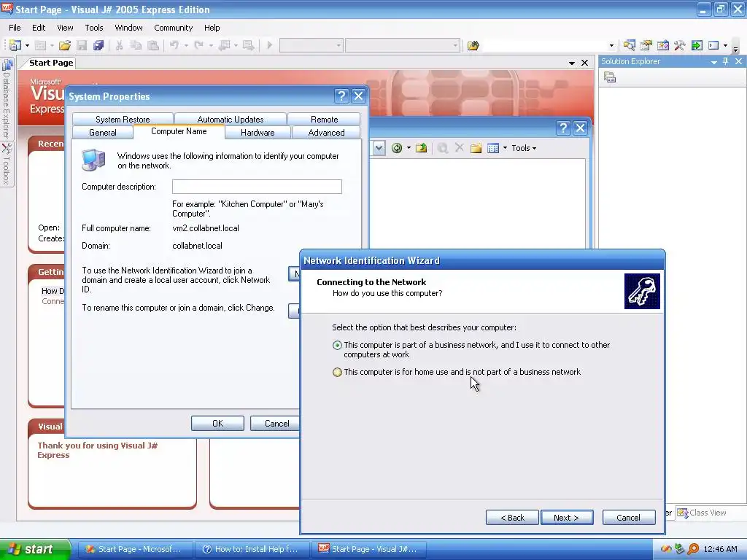The height and width of the screenshot is (560, 747).
Task: Click the Create New Folder icon
Action: point(476,148)
